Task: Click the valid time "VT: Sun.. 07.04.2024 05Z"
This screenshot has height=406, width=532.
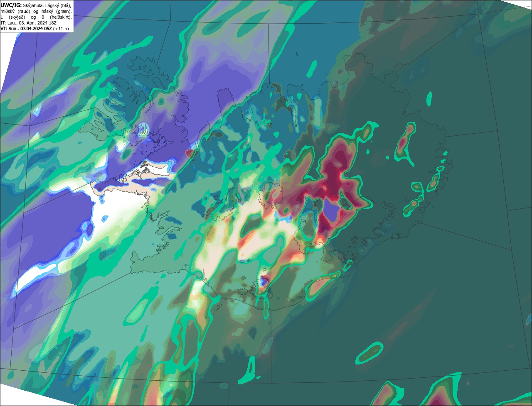Action: point(26,29)
